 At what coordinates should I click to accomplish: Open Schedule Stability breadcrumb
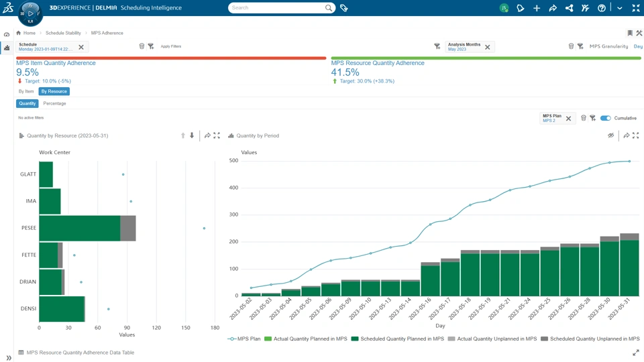[63, 33]
